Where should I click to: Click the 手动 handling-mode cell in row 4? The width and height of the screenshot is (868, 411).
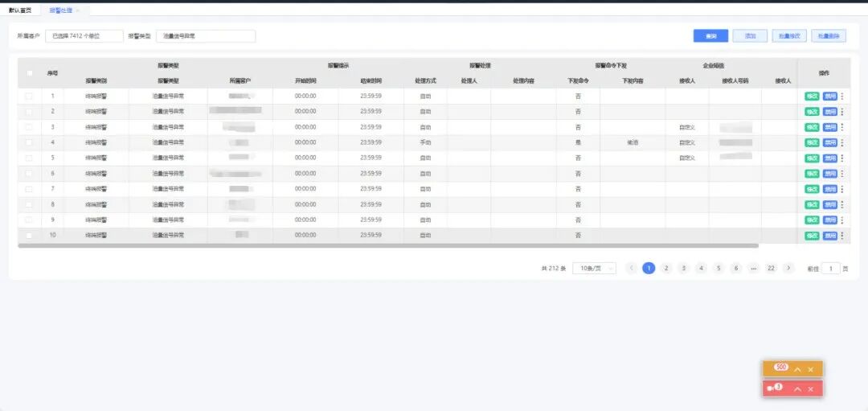pos(425,143)
